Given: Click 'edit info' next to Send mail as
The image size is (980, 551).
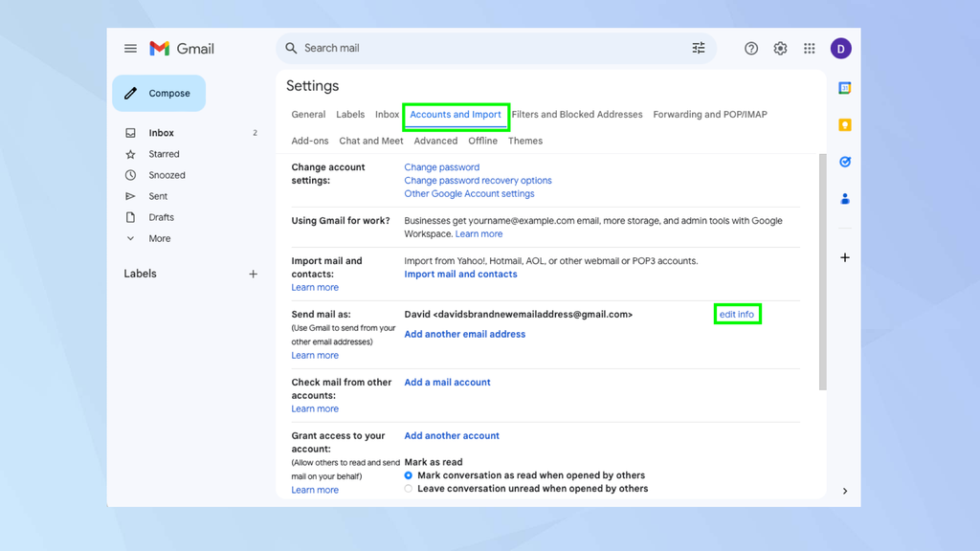Looking at the screenshot, I should (737, 314).
